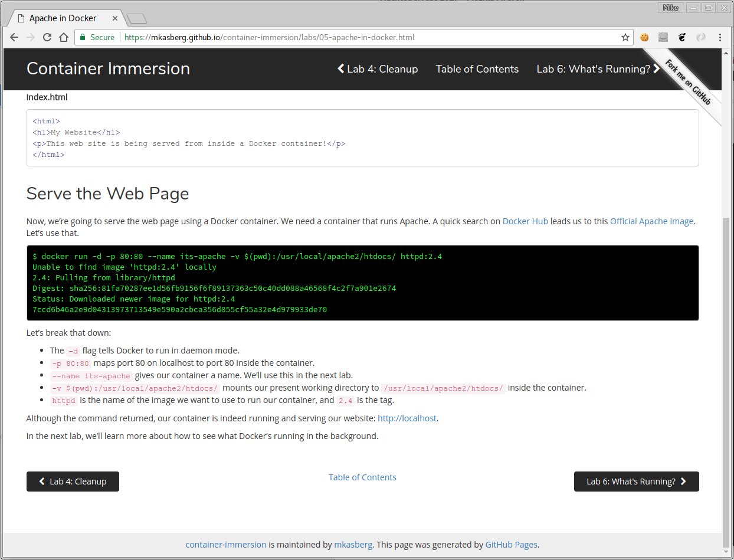Click the closing </html> code line
734x560 pixels.
point(48,155)
